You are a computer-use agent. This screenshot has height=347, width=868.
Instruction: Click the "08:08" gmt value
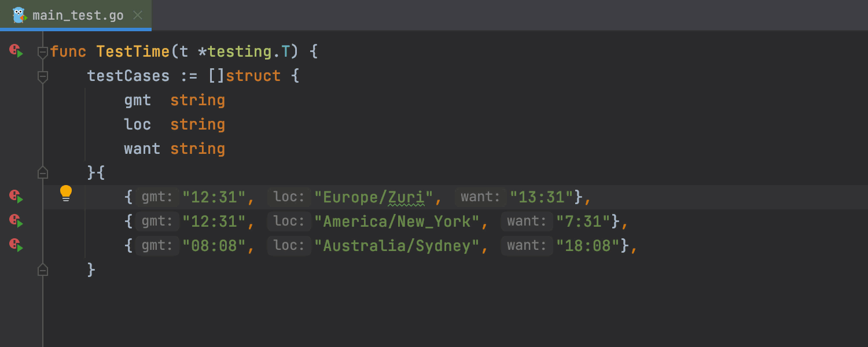tap(214, 246)
